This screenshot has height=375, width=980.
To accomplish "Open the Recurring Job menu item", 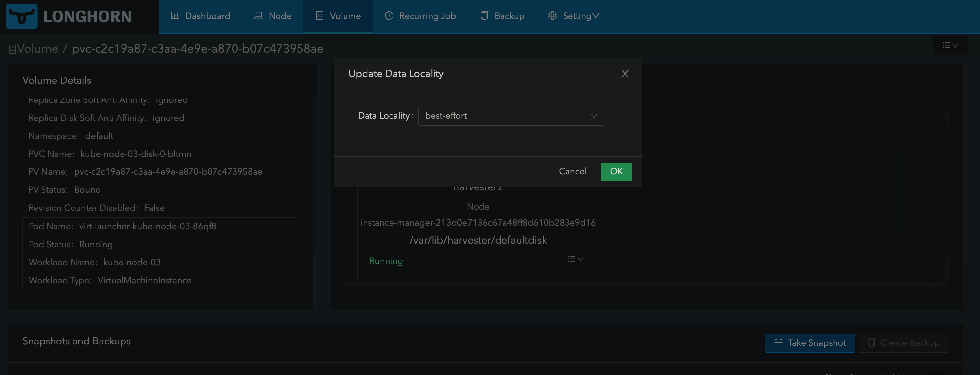I will 420,16.
